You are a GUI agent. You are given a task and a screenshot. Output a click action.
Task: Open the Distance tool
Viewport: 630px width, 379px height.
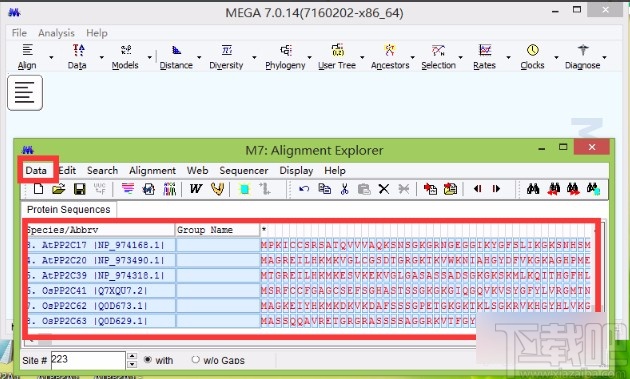tap(176, 57)
